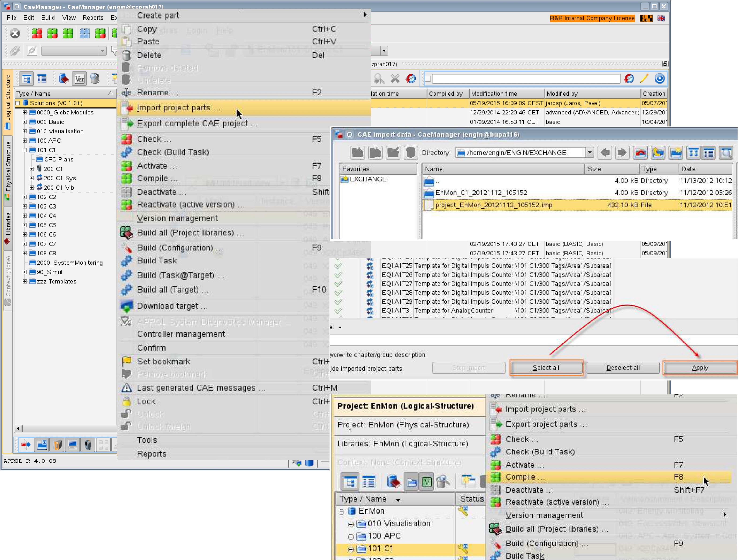743x560 pixels.
Task: Click the library book icon in structure toolbar
Action: [x=64, y=79]
